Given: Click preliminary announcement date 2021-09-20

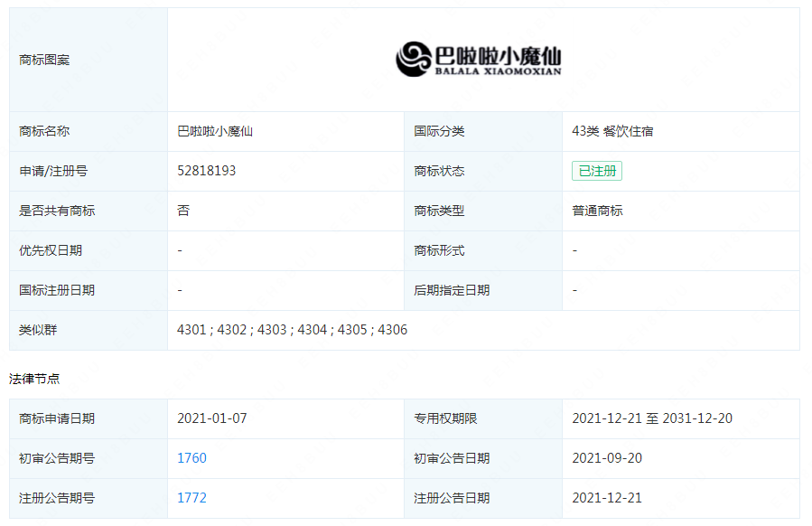Looking at the screenshot, I should [607, 458].
